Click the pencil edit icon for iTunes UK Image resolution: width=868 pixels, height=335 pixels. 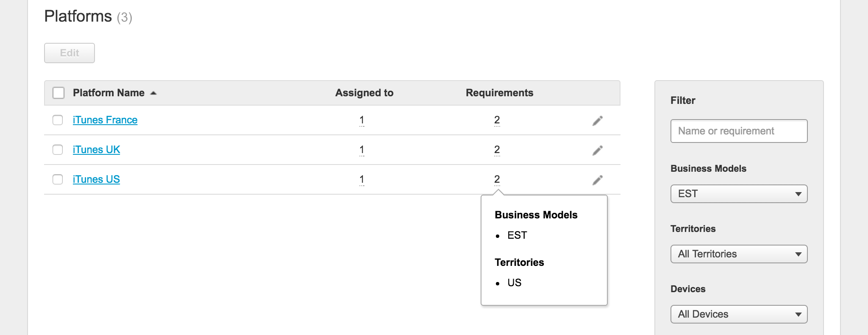(x=597, y=151)
